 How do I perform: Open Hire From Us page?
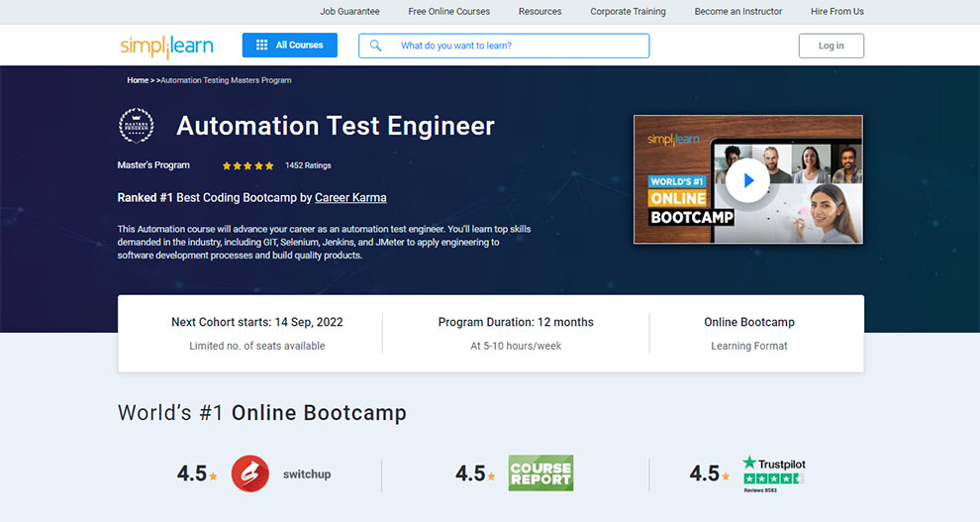(836, 11)
